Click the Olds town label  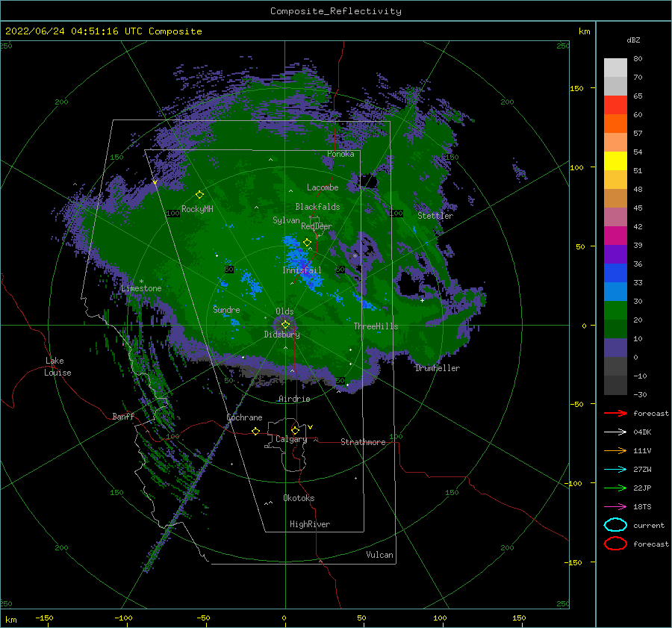(284, 311)
